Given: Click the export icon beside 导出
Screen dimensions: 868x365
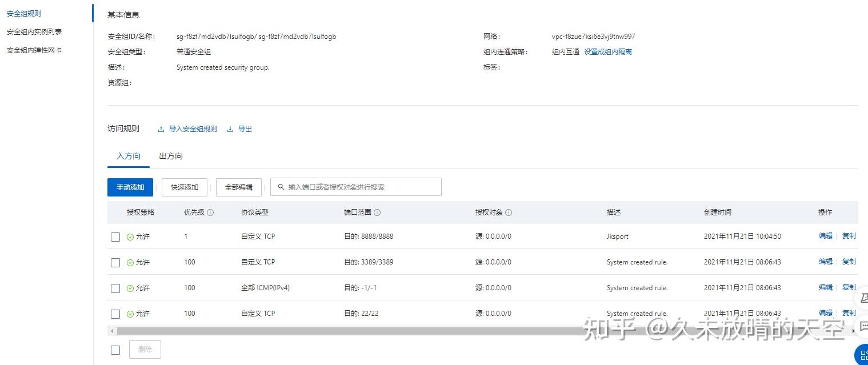Looking at the screenshot, I should point(230,129).
